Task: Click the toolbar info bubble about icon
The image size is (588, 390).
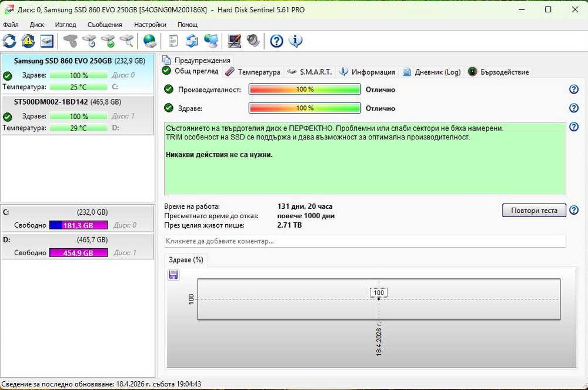Action: click(296, 41)
